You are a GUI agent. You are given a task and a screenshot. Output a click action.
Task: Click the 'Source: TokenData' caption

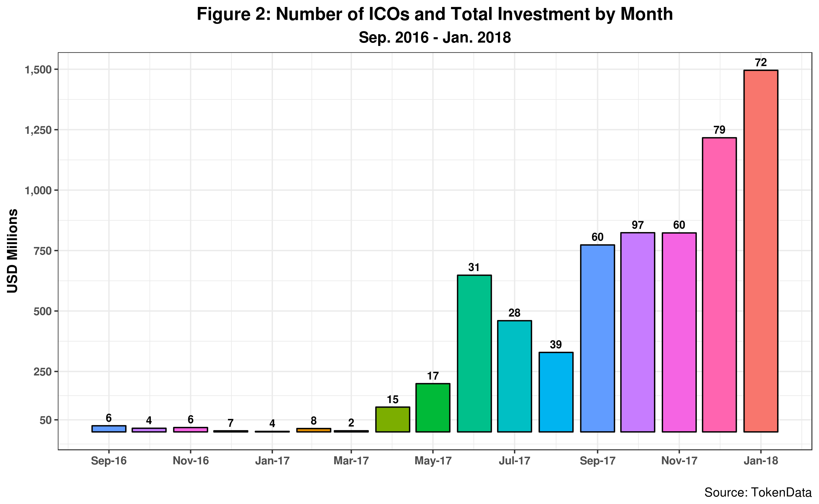click(x=757, y=492)
